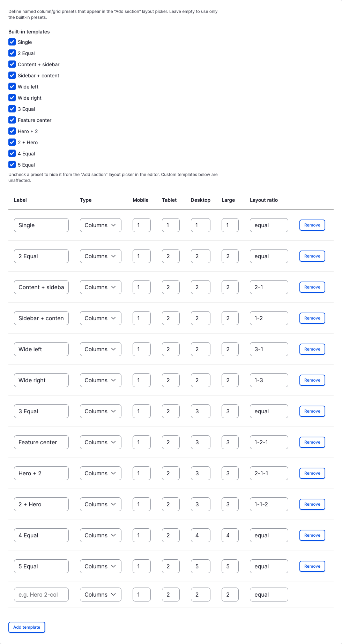Toggle the Hero + 2 checkbox

(x=12, y=131)
